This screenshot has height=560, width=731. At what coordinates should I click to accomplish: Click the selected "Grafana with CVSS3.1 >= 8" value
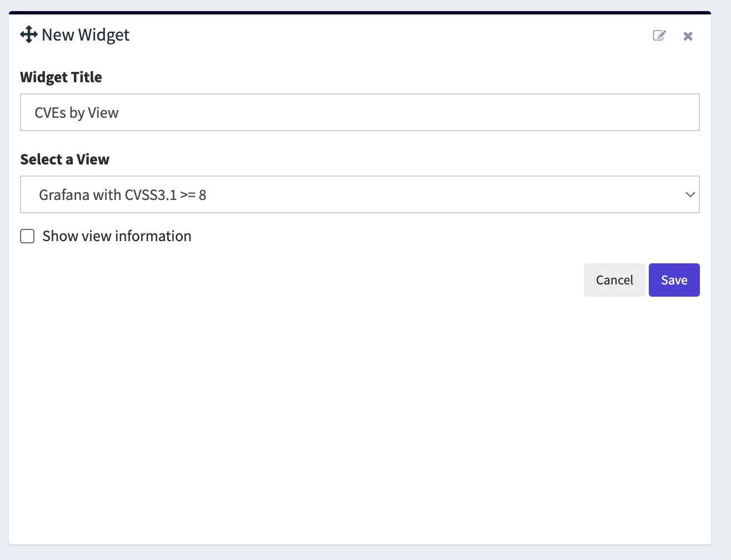(122, 195)
